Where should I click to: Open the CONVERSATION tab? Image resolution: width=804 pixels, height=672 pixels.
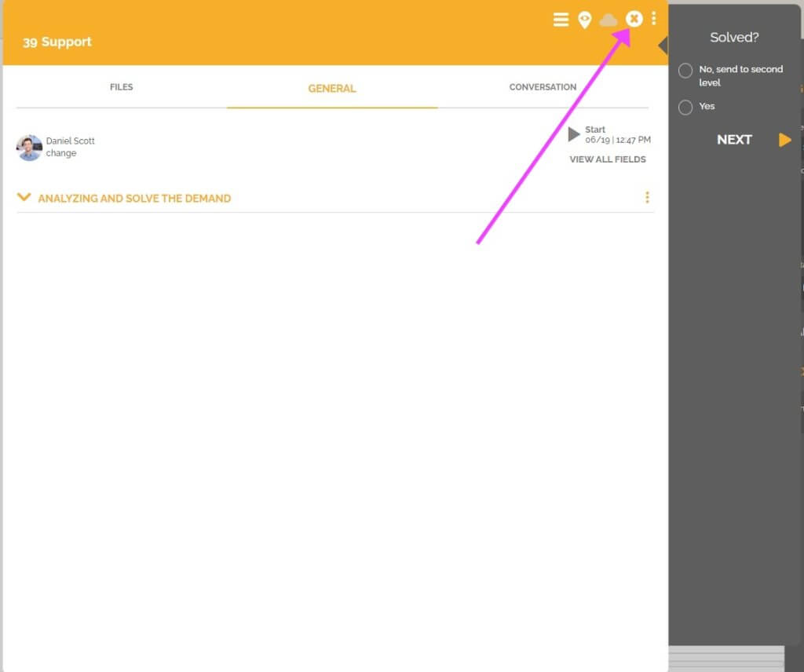(543, 87)
